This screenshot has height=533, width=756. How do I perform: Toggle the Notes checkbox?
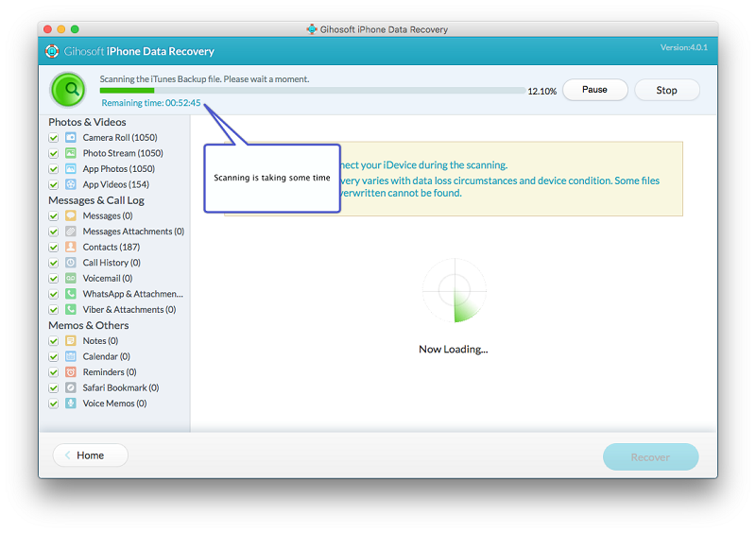(x=54, y=341)
